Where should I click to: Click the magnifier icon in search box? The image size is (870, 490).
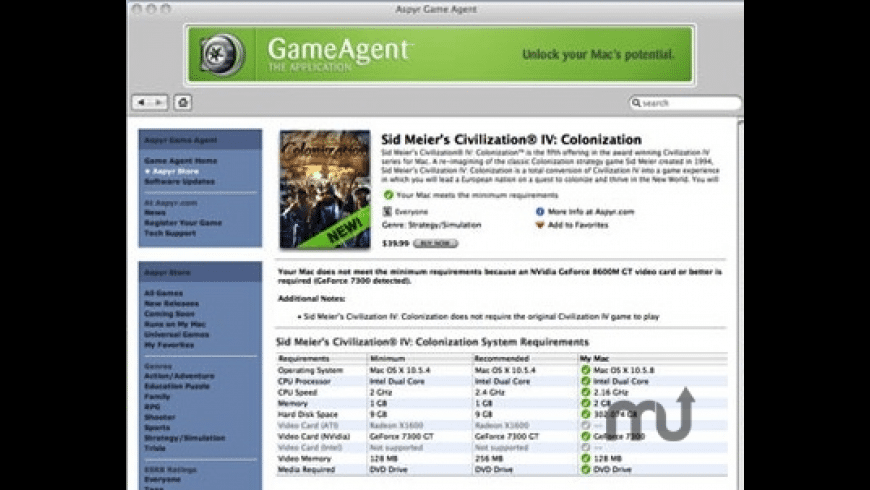636,103
